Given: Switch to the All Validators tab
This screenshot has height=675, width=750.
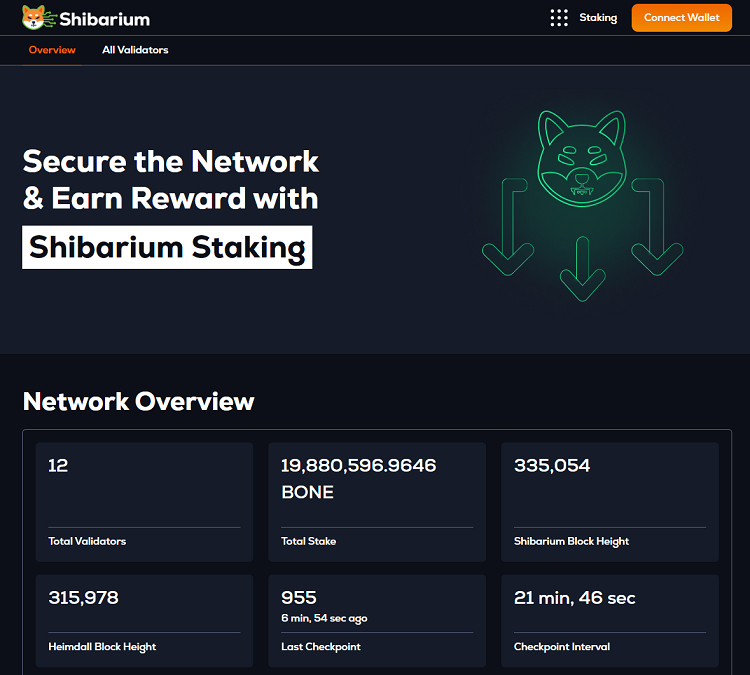Looking at the screenshot, I should tap(135, 50).
